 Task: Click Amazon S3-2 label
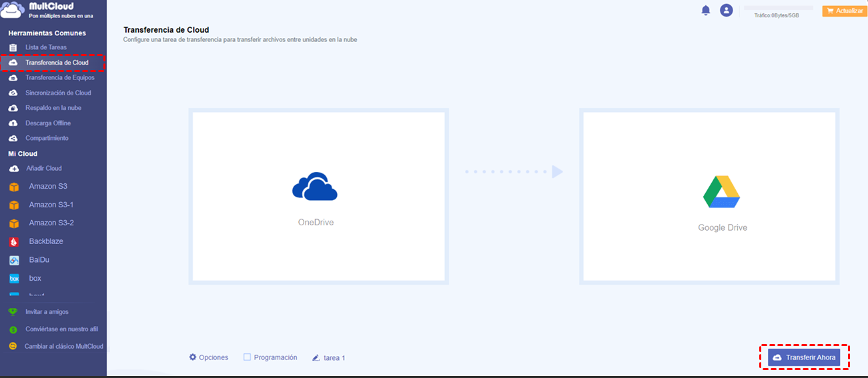point(51,223)
